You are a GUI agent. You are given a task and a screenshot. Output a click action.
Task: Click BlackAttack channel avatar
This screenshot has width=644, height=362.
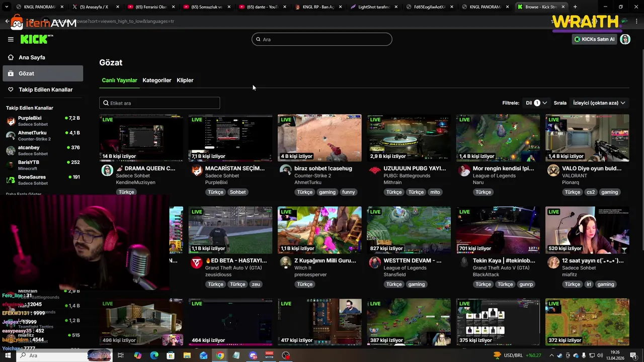click(464, 262)
